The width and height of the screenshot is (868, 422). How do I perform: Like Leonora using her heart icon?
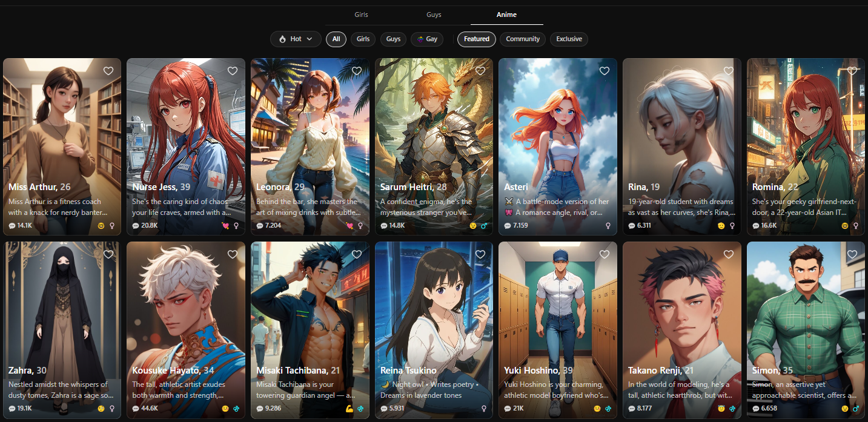coord(356,71)
